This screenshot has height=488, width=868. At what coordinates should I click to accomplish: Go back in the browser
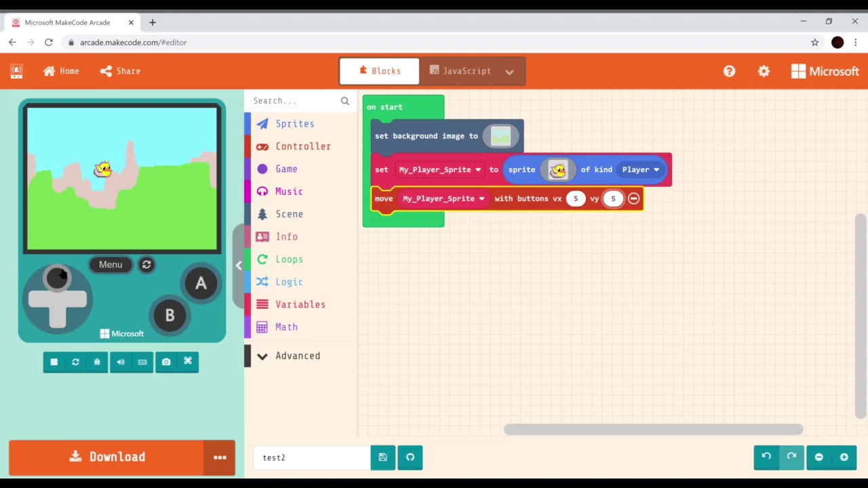[12, 42]
